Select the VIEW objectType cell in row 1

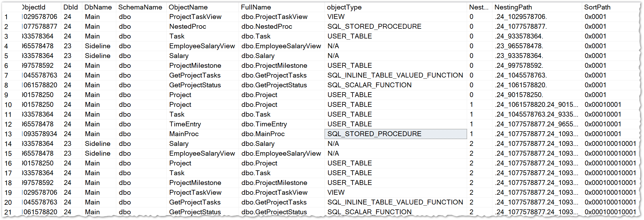396,17
